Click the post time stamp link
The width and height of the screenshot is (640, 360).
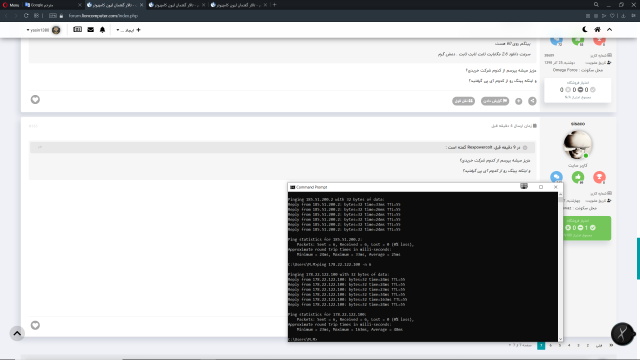[513, 126]
